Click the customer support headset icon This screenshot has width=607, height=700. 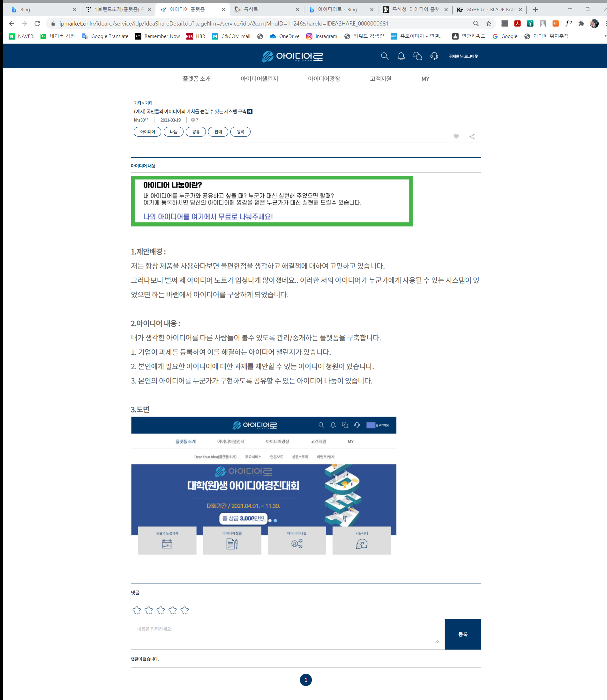point(434,56)
